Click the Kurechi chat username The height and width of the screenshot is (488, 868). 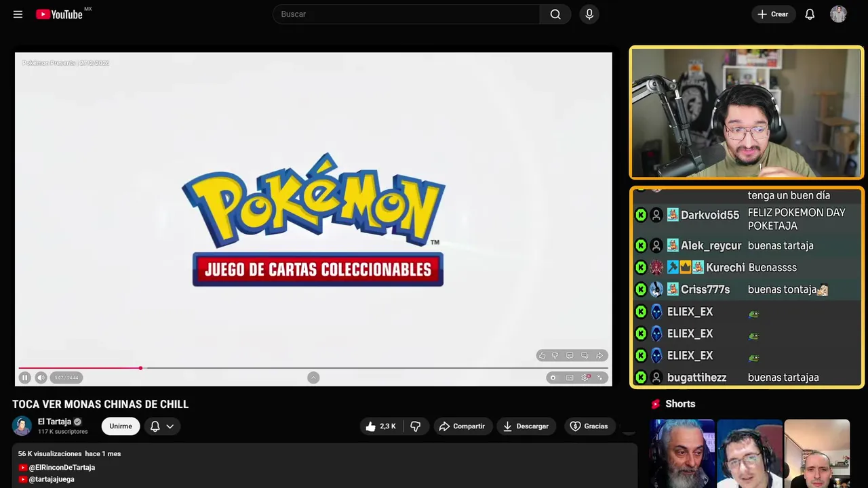click(x=726, y=268)
